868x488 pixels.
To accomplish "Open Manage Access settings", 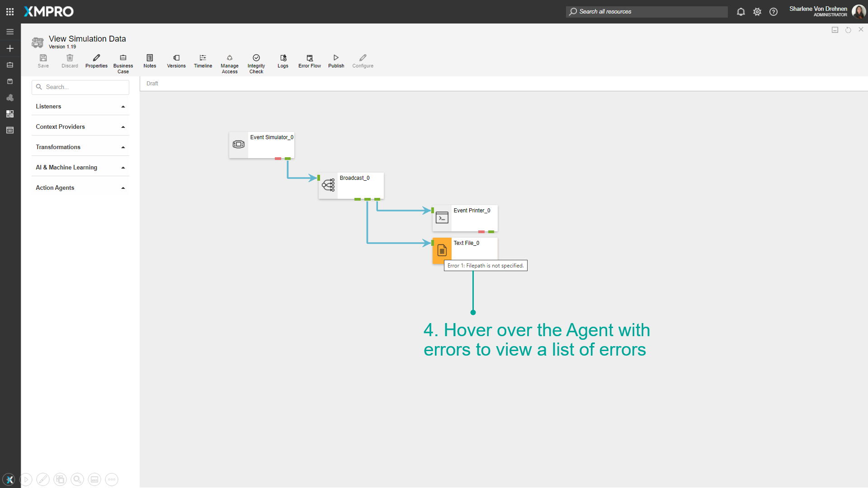I will [229, 58].
